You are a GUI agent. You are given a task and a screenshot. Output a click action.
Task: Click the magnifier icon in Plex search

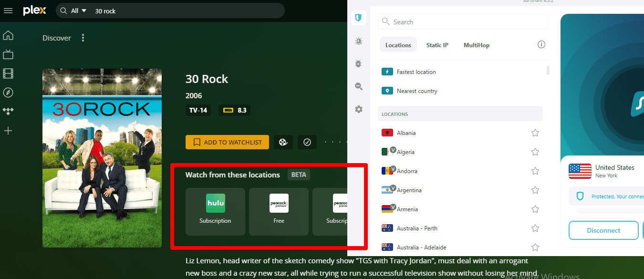(x=63, y=10)
